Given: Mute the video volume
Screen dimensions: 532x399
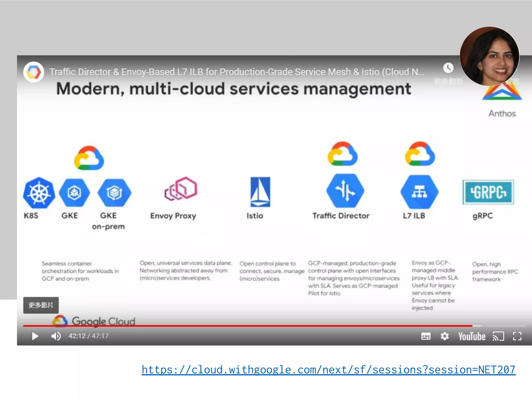Looking at the screenshot, I should tap(56, 336).
